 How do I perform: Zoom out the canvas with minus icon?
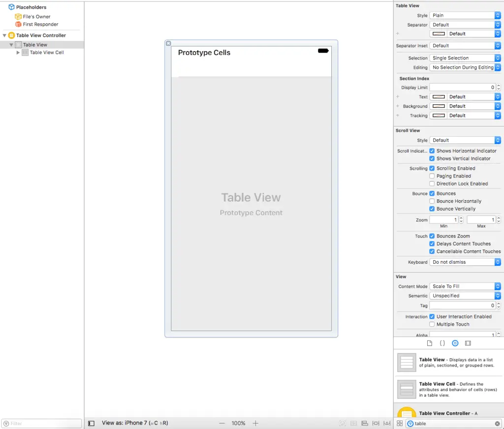click(222, 423)
